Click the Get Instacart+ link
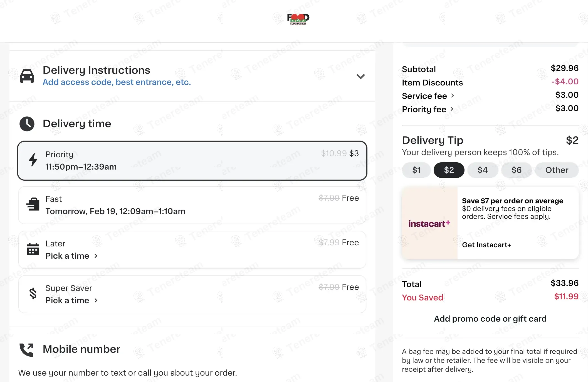Viewport: 588px width, 382px height. (x=486, y=245)
